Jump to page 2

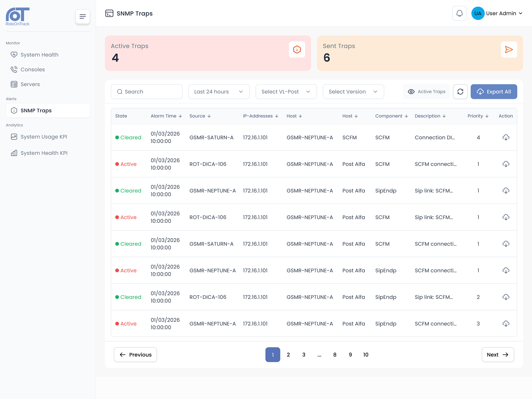288,355
